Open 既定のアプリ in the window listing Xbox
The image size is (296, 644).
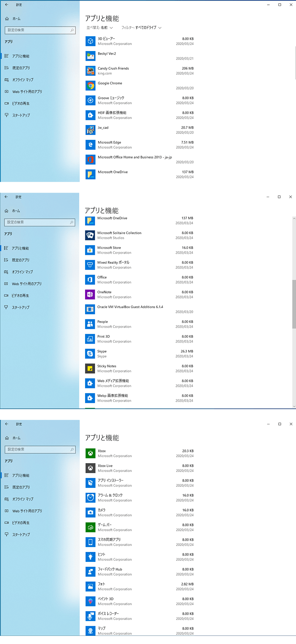click(21, 487)
